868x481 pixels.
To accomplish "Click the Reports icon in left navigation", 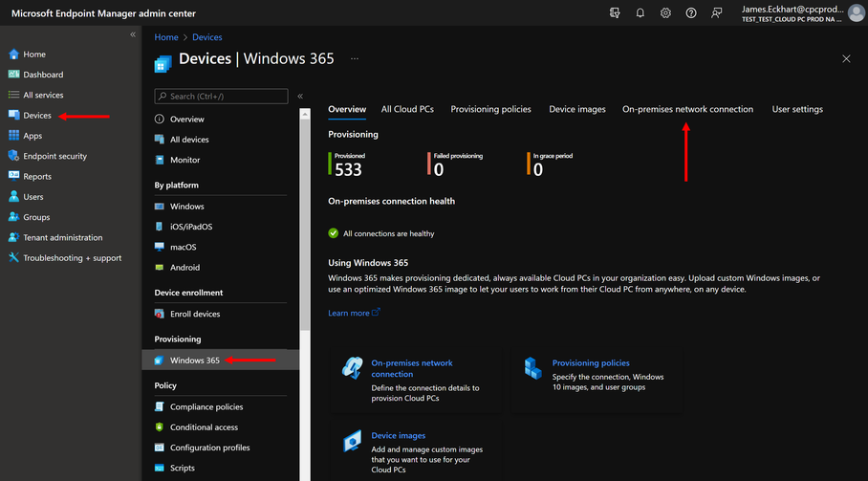I will pos(13,176).
